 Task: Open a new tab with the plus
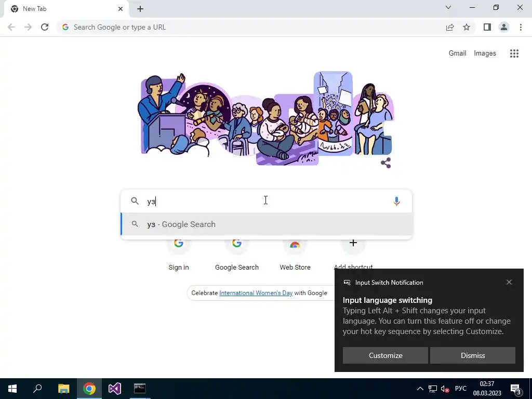coord(140,9)
